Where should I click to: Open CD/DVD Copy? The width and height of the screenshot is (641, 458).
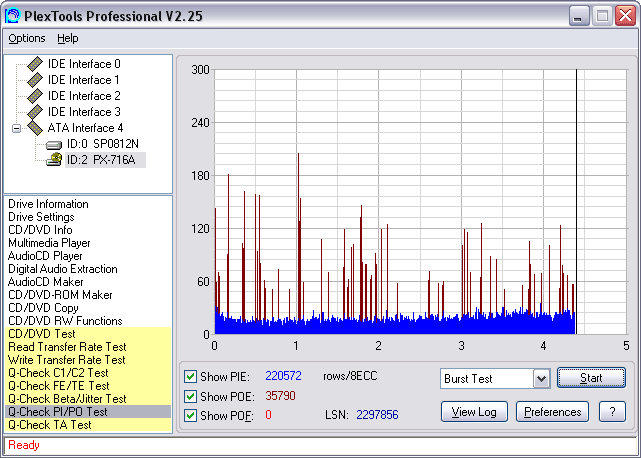[x=43, y=308]
